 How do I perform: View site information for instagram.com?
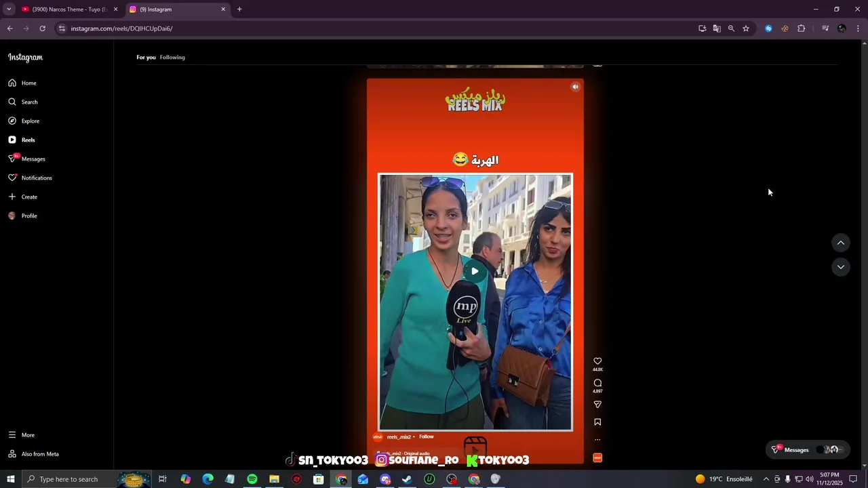coord(62,28)
